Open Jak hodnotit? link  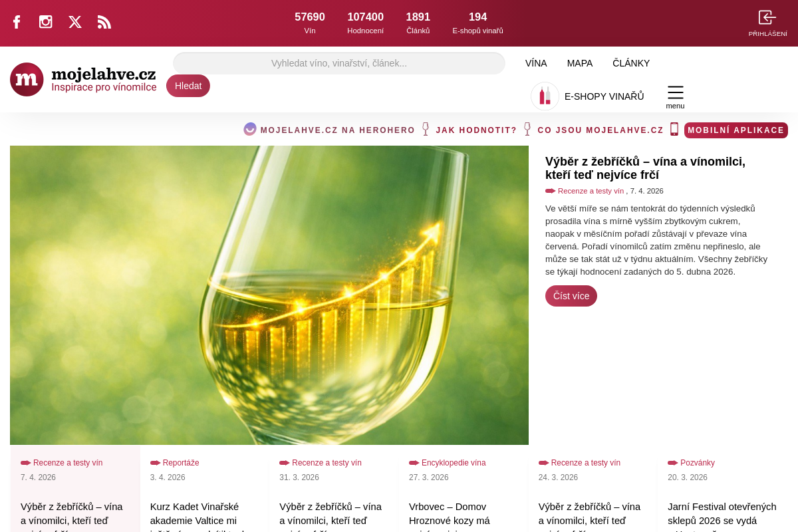coord(476,130)
